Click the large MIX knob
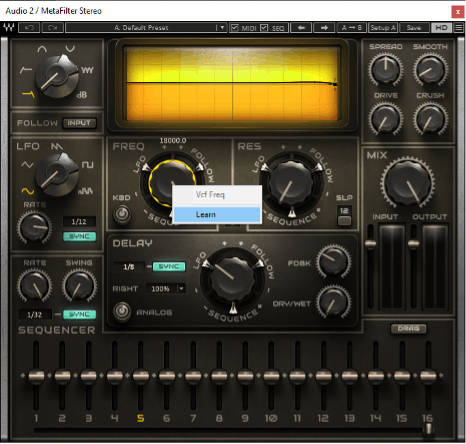Screen dimensions: 466x444 408,183
